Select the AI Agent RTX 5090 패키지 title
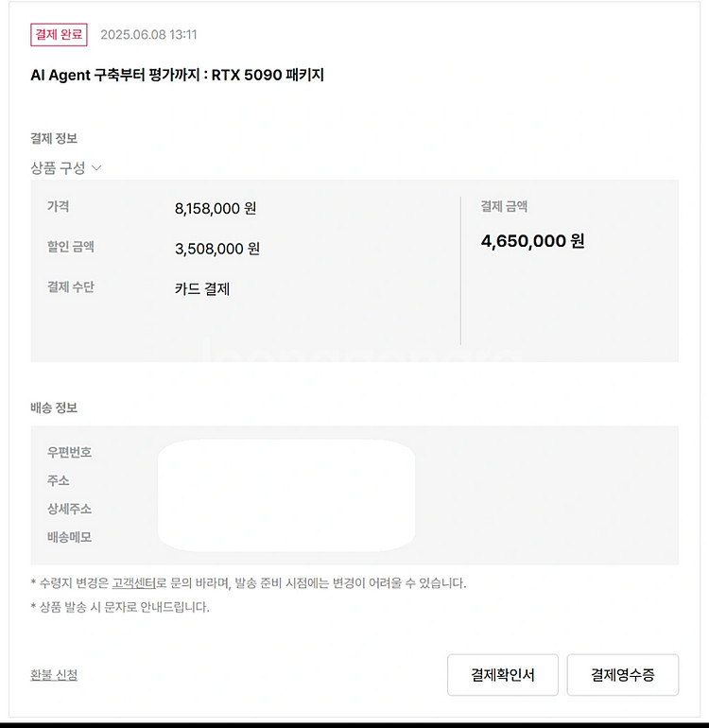Viewport: 709px width, 728px height. click(x=178, y=75)
